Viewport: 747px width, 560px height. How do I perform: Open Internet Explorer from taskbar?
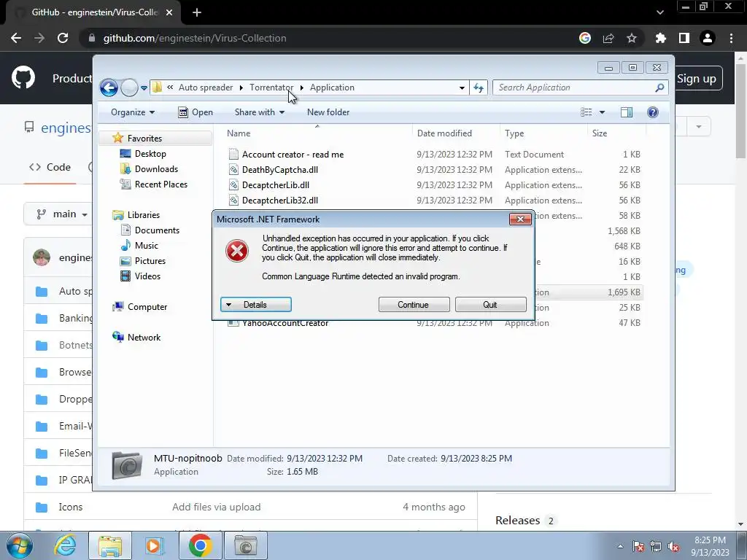(x=65, y=545)
